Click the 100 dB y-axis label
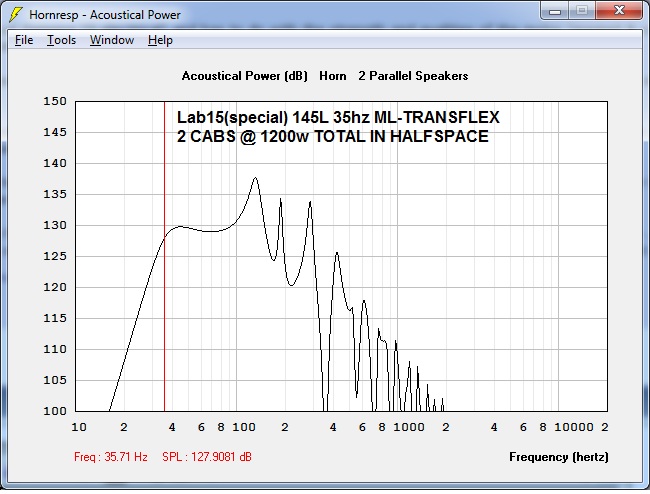The height and width of the screenshot is (494, 650). (55, 411)
